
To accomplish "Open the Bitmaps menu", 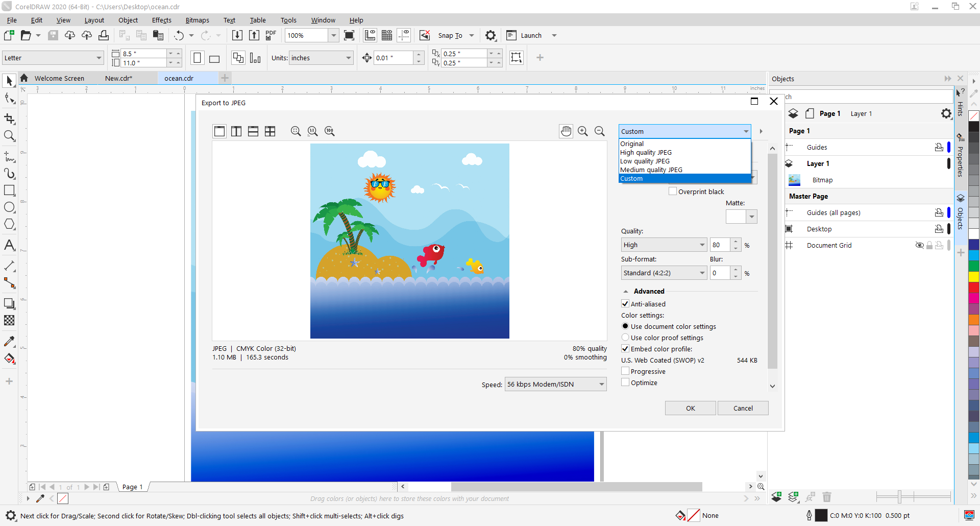I will coord(197,20).
